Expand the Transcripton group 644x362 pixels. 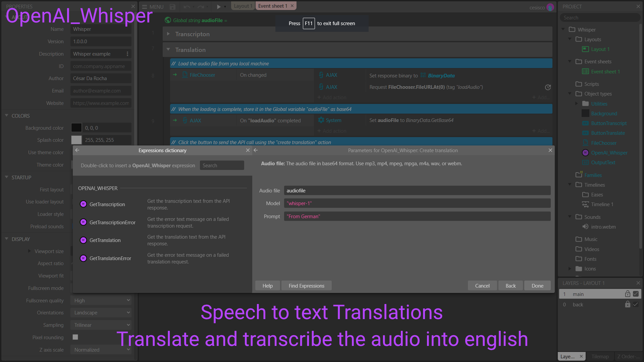click(x=168, y=34)
